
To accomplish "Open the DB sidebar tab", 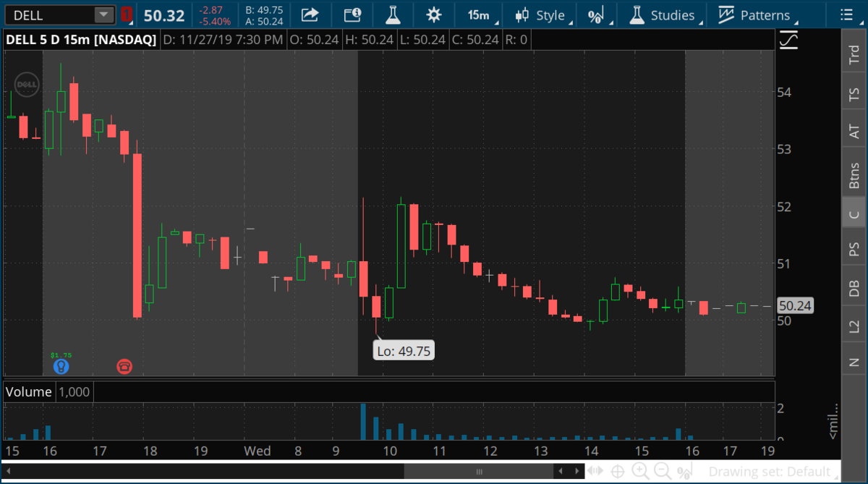I will coord(854,287).
